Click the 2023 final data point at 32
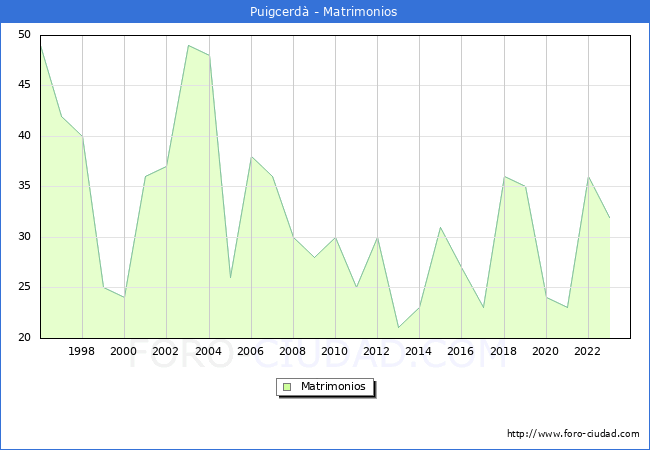Viewport: 650px width, 450px height. (609, 217)
